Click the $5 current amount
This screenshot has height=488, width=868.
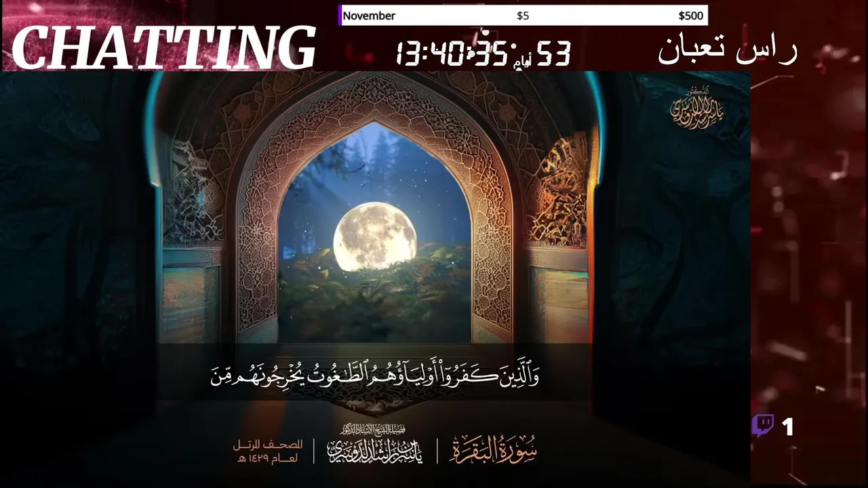(523, 16)
